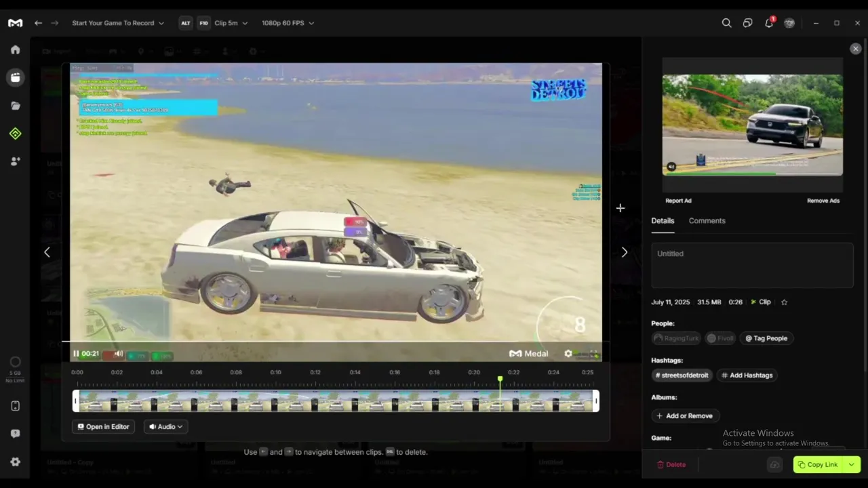Image resolution: width=868 pixels, height=488 pixels.
Task: Open the mobile device sidebar icon
Action: 15,406
